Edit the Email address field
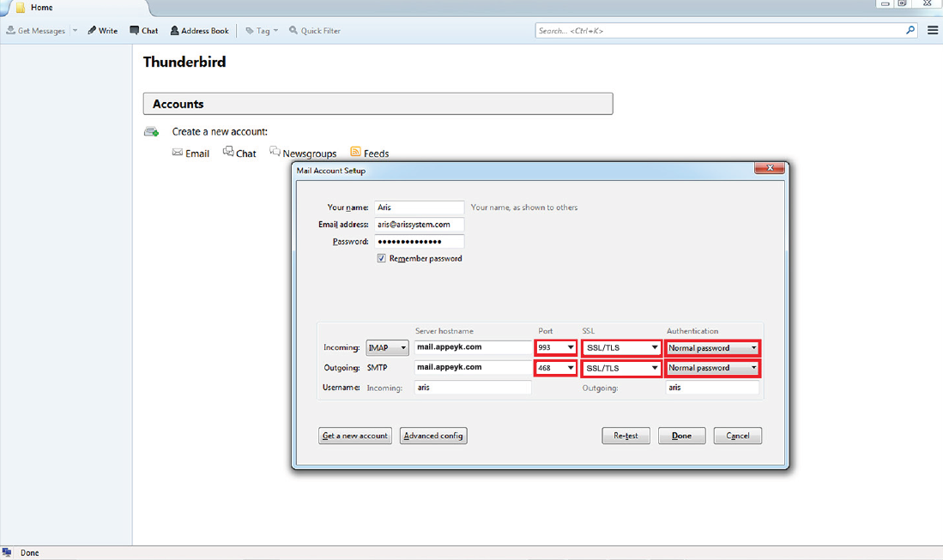 click(x=420, y=225)
